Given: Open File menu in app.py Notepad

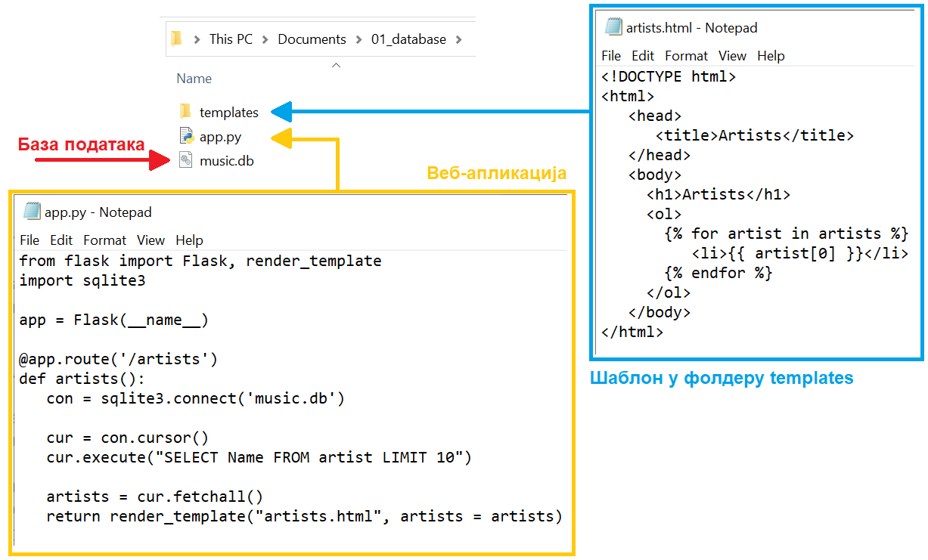Looking at the screenshot, I should [x=29, y=240].
